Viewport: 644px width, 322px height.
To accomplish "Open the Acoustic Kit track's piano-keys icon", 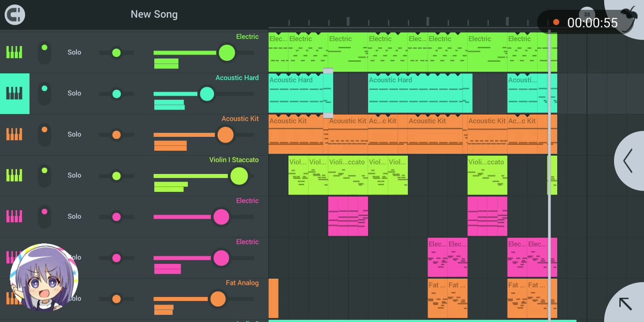I will [x=14, y=134].
